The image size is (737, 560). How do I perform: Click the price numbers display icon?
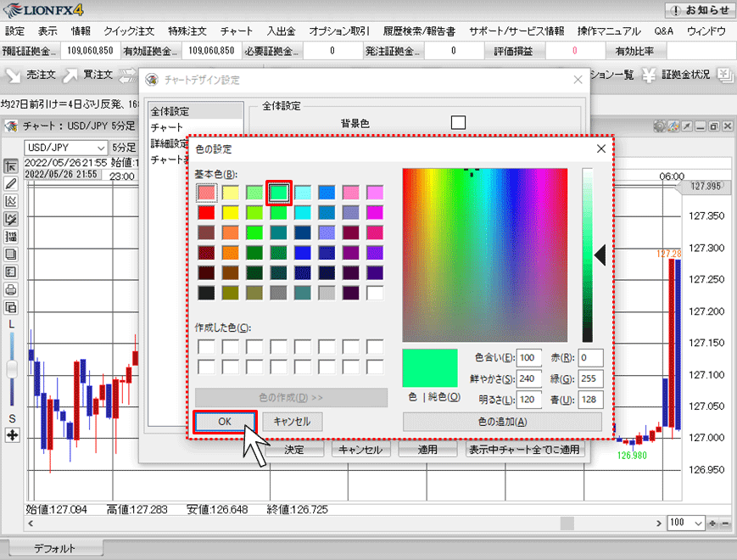coord(11,237)
